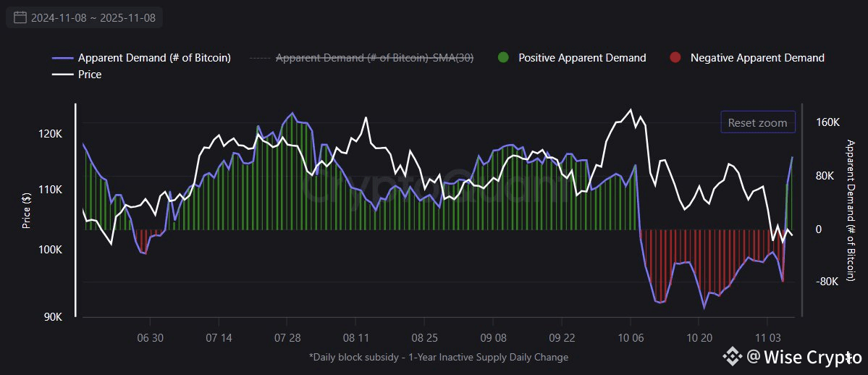Click the Daily block subsidy footnote text

point(439,358)
